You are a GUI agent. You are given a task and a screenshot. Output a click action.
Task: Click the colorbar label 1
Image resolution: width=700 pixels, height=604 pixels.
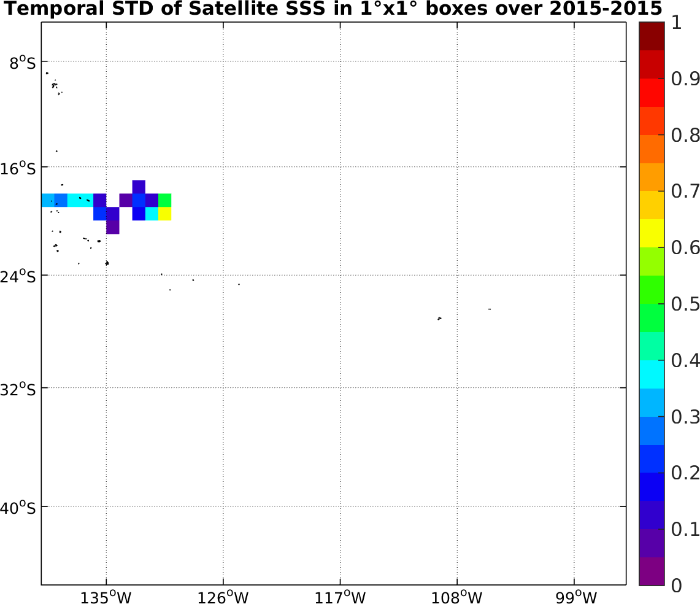[x=676, y=22]
